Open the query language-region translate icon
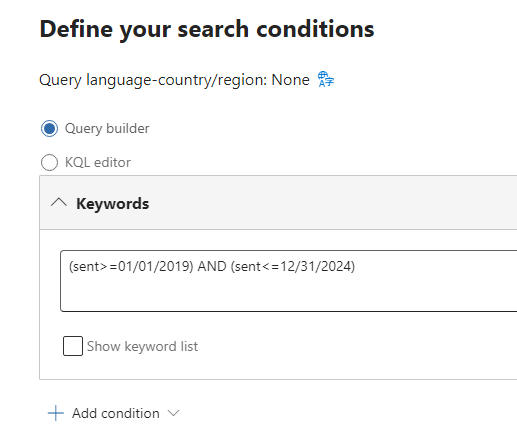This screenshot has width=517, height=448. tap(326, 79)
